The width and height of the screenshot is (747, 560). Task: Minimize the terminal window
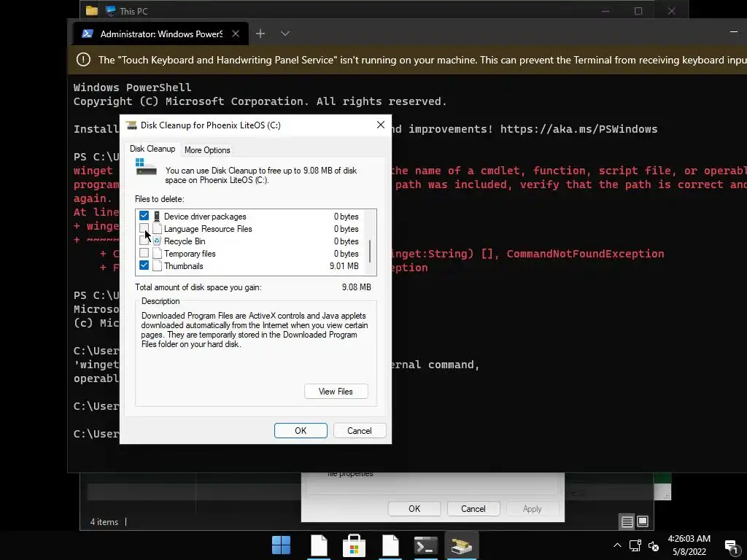tap(734, 32)
